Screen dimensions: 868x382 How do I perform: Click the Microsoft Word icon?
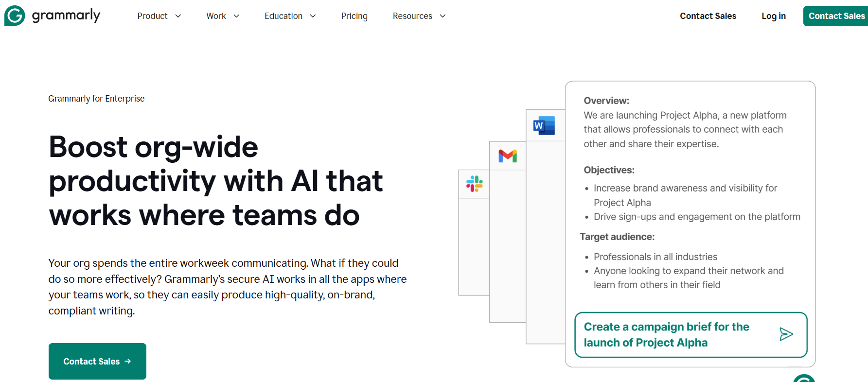coord(544,126)
